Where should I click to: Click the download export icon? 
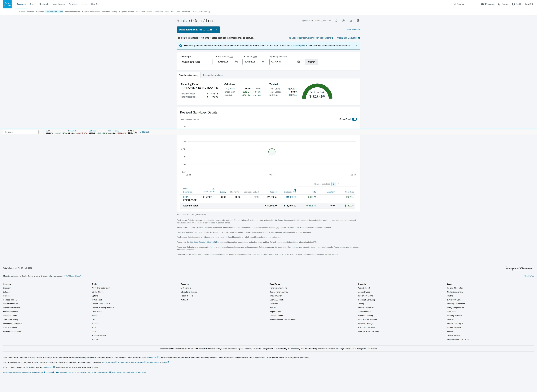point(351,21)
